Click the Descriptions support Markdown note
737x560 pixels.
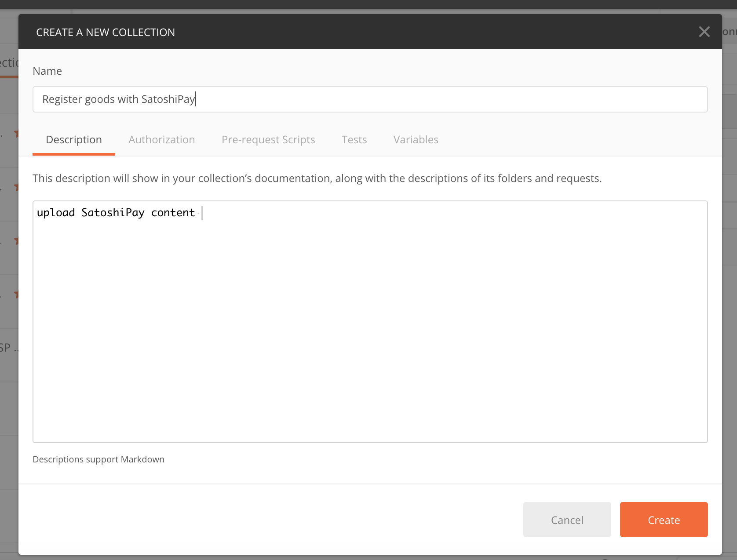(x=99, y=459)
